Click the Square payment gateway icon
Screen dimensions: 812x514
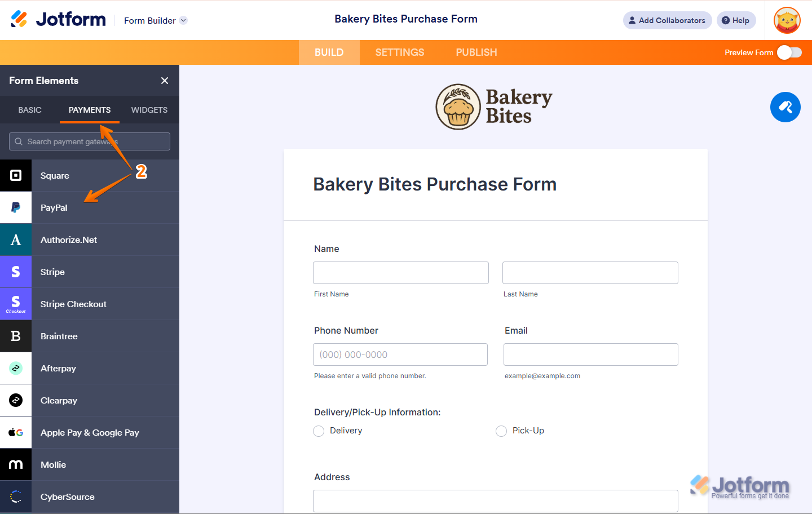tap(16, 175)
